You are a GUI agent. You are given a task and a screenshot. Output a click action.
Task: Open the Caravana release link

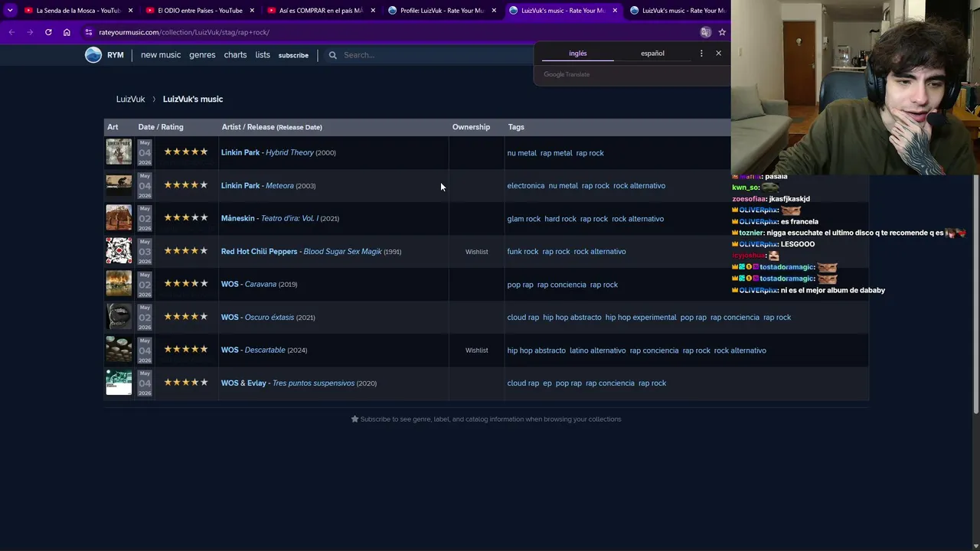[260, 284]
